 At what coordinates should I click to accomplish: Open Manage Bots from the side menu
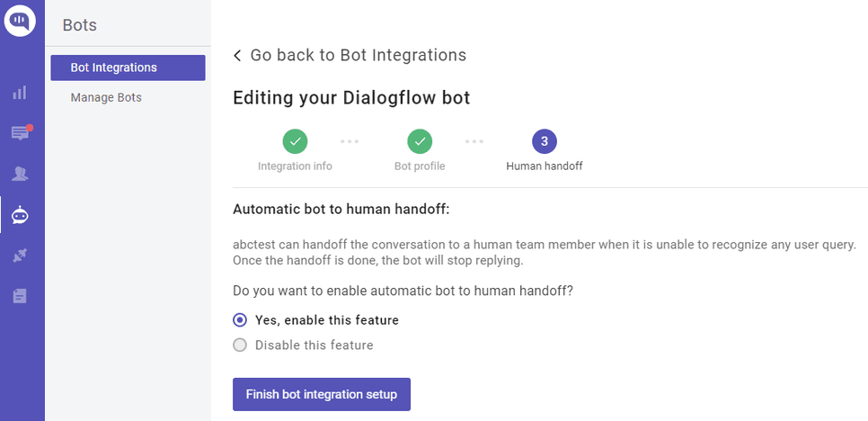point(106,97)
